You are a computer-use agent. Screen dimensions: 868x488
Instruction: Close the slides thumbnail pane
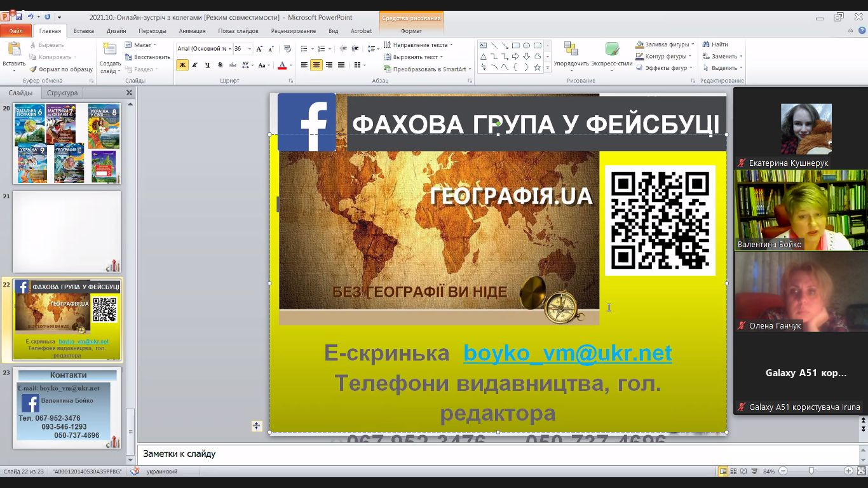(x=129, y=93)
